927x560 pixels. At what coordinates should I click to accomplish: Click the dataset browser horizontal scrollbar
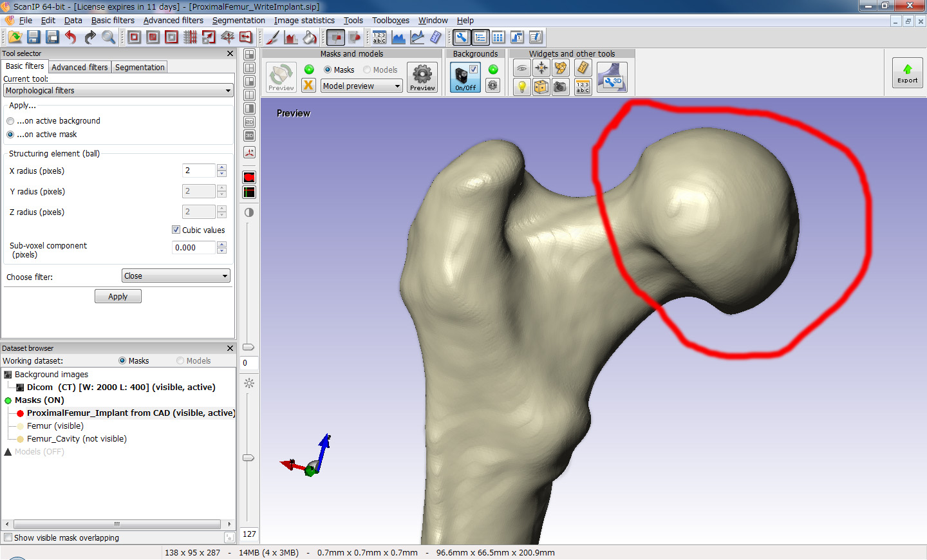pyautogui.click(x=118, y=524)
